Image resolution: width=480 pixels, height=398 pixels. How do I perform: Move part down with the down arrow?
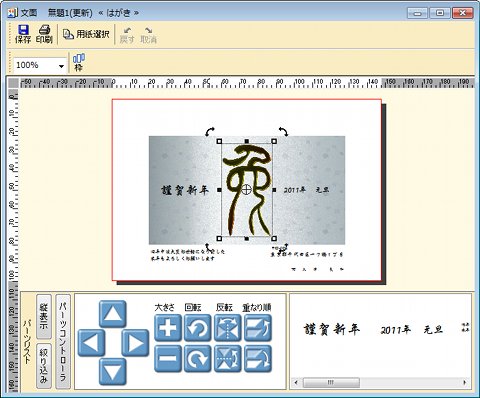click(x=113, y=372)
